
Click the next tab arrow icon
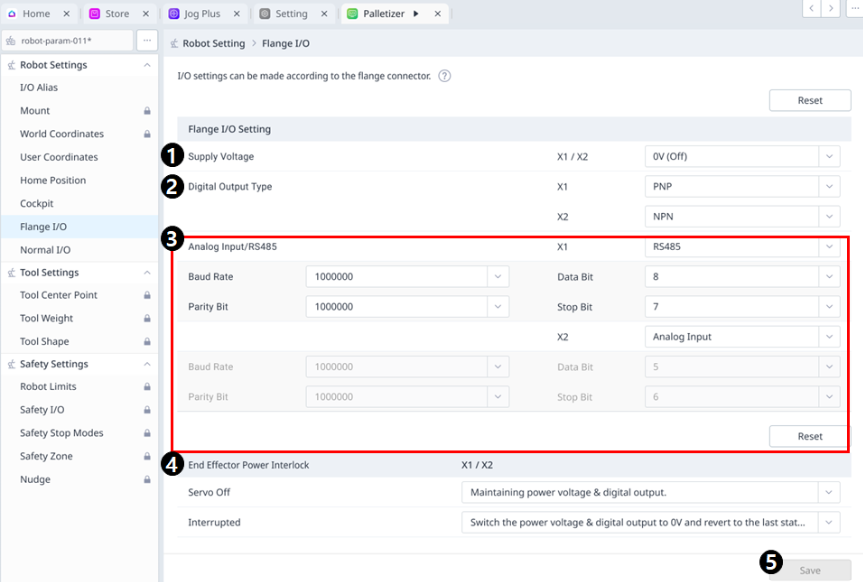[832, 9]
